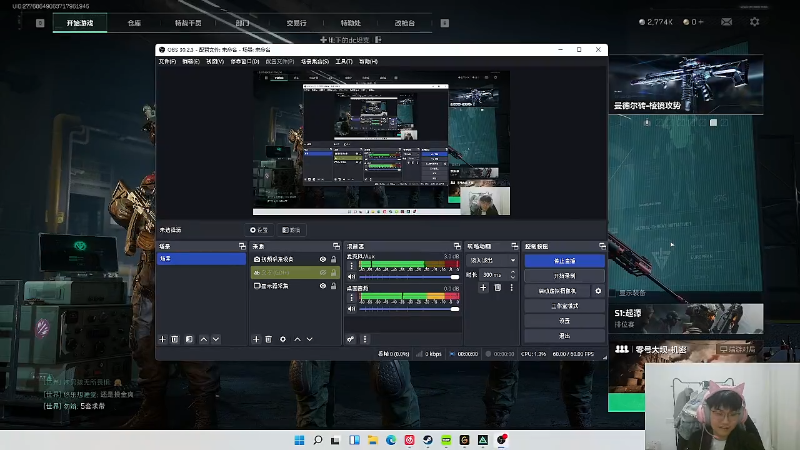The image size is (800, 450).
Task: Move source down in Sources panel
Action: 310,339
